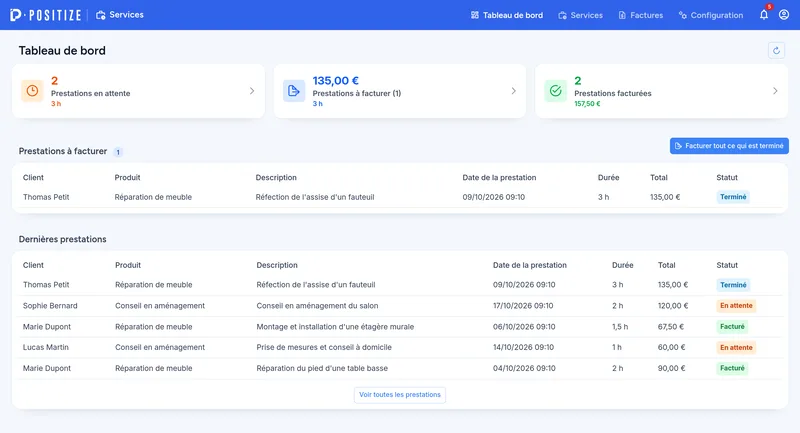Open the Prestations facturées card label

click(613, 93)
